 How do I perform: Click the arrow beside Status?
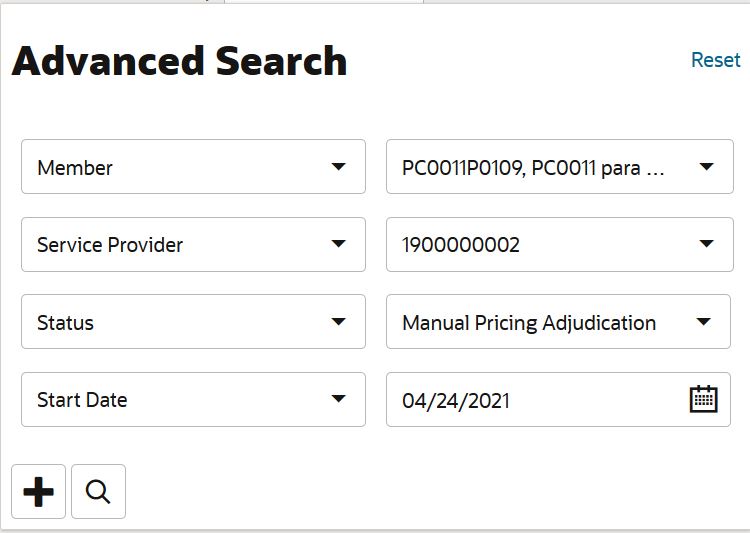tap(339, 322)
